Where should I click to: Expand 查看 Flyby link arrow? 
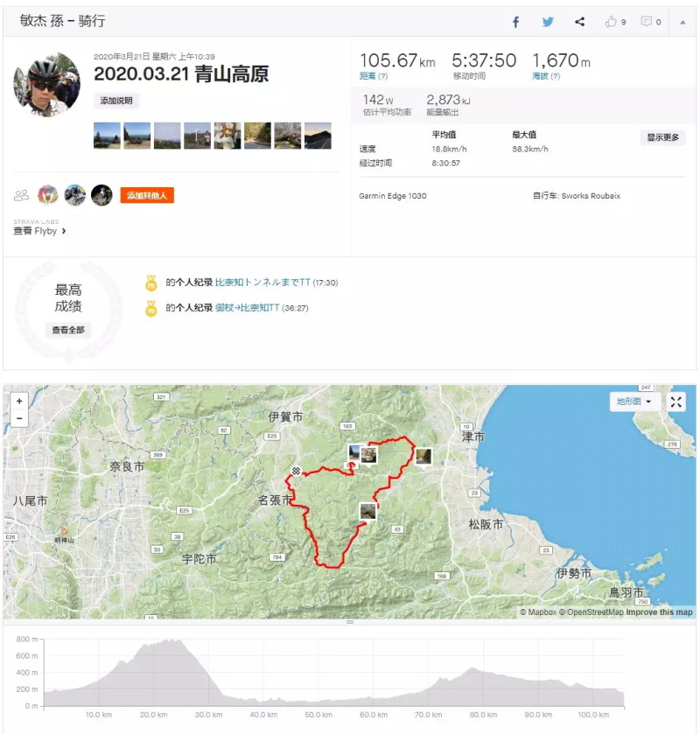(64, 231)
